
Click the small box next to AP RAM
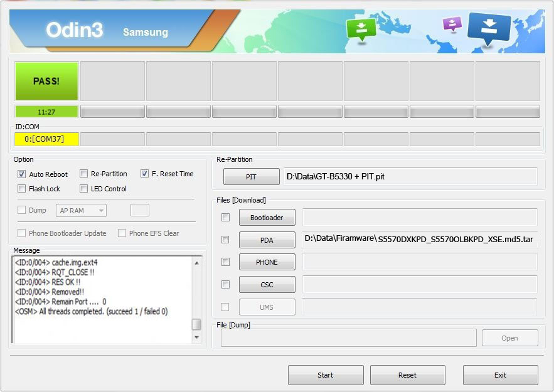click(140, 210)
